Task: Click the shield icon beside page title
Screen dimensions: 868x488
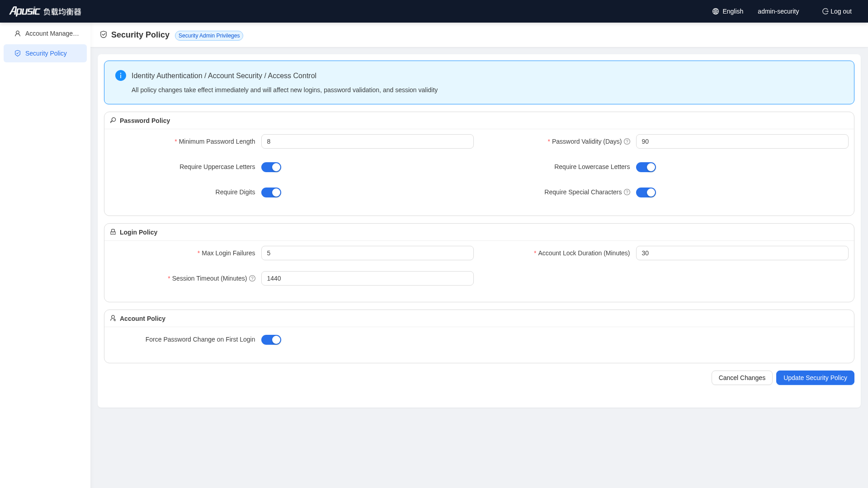Action: click(104, 35)
